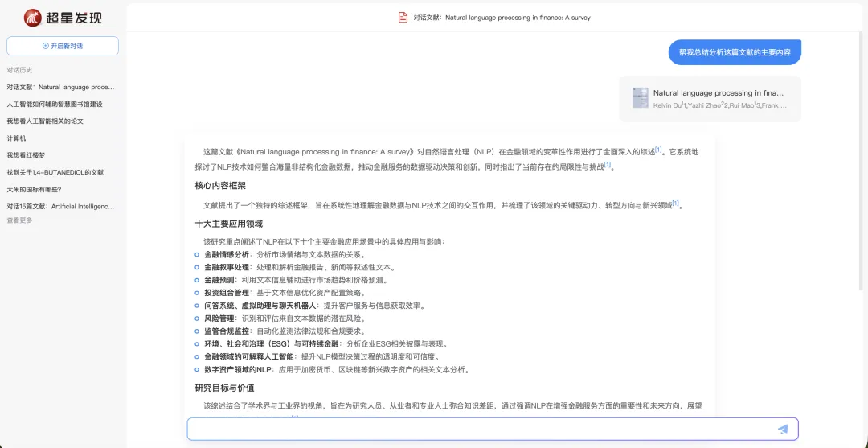Open history item 人工智能如何辅助智慧图书馆建设
868x448 pixels.
coord(55,104)
